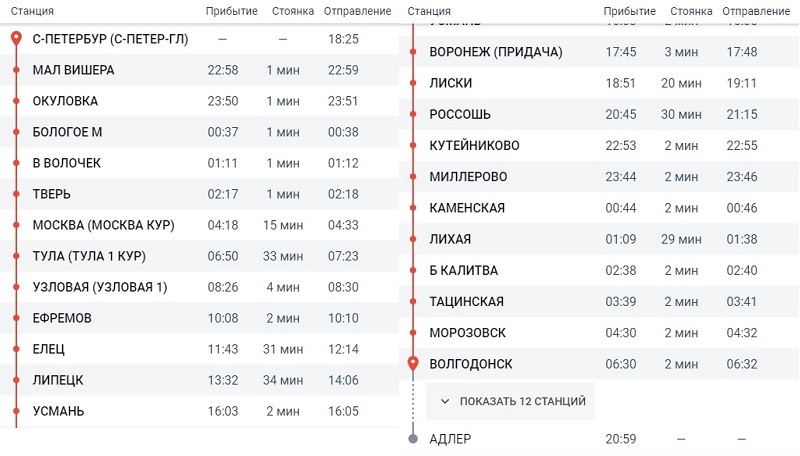Click the left Отправление column header
The width and height of the screenshot is (800, 456).
click(358, 11)
